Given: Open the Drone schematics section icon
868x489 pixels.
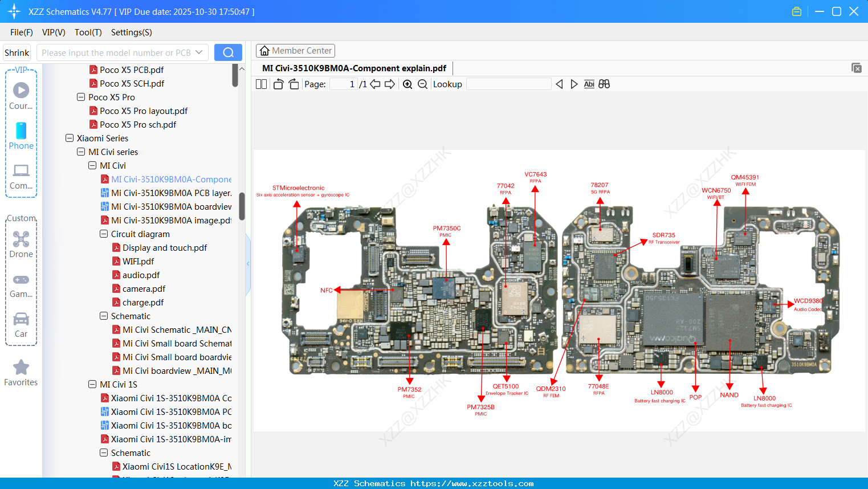Looking at the screenshot, I should [21, 239].
